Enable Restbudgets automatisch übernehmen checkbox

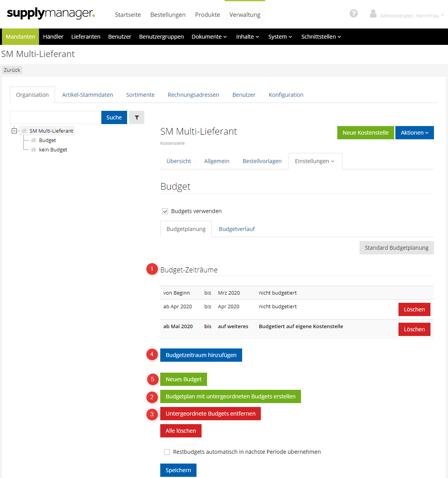[167, 452]
